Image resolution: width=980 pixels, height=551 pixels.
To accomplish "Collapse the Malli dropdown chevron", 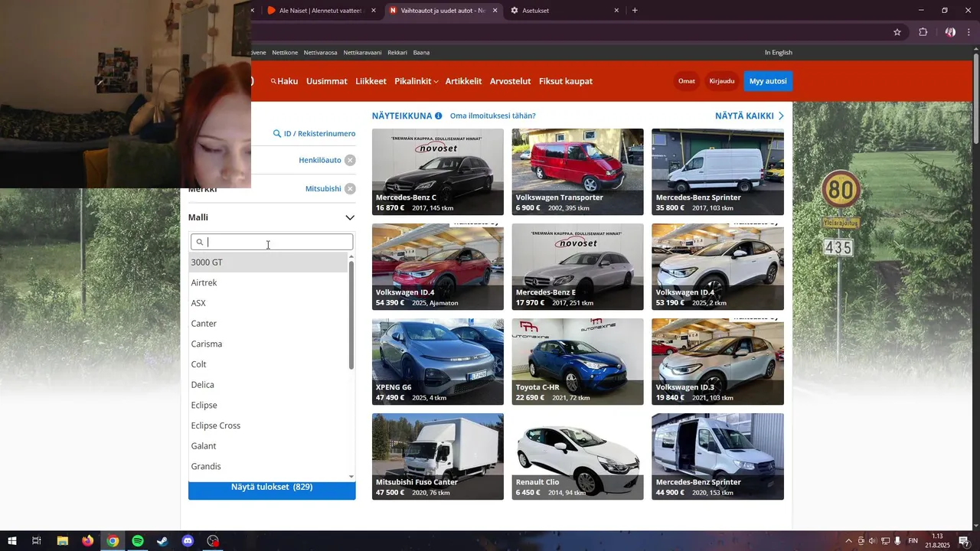I will [350, 217].
